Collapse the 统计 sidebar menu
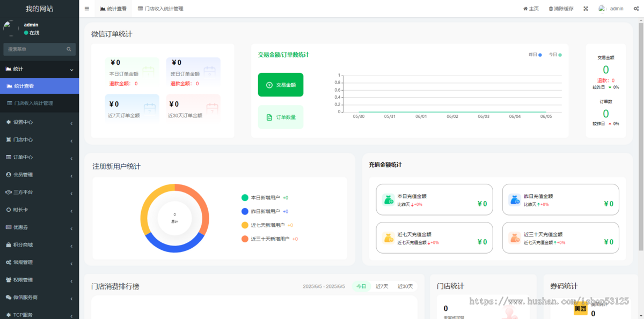The image size is (644, 319). pyautogui.click(x=39, y=69)
